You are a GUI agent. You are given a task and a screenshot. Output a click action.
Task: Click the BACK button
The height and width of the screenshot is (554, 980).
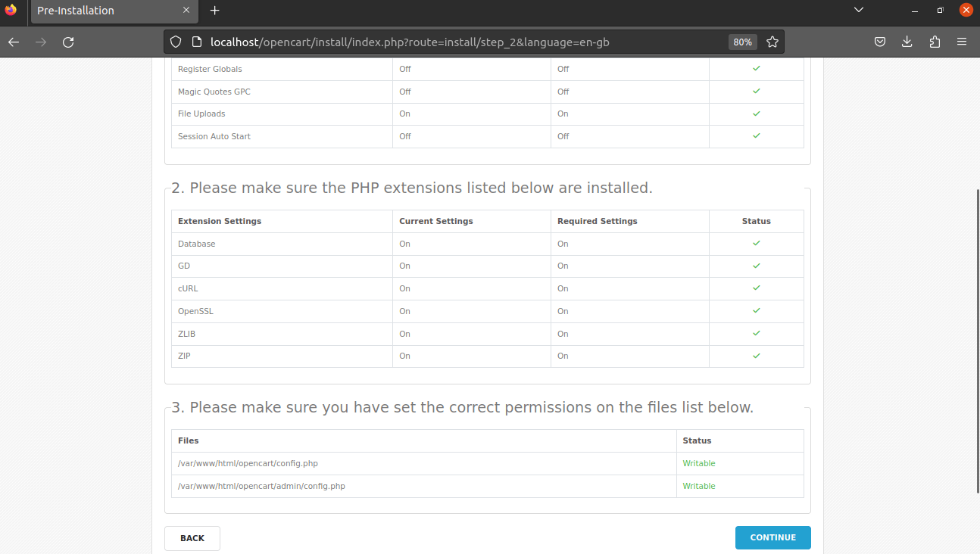pos(192,538)
